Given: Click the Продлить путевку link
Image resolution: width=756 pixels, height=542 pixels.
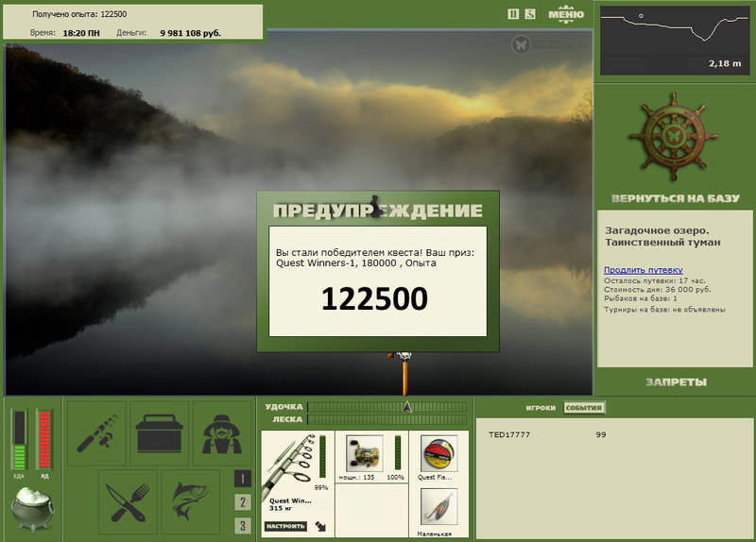Looking at the screenshot, I should pos(644,270).
